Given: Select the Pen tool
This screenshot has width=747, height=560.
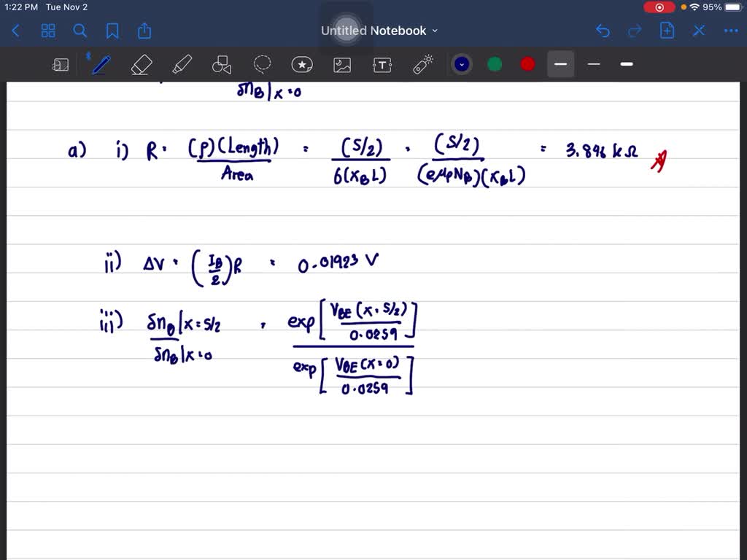Looking at the screenshot, I should [x=101, y=64].
